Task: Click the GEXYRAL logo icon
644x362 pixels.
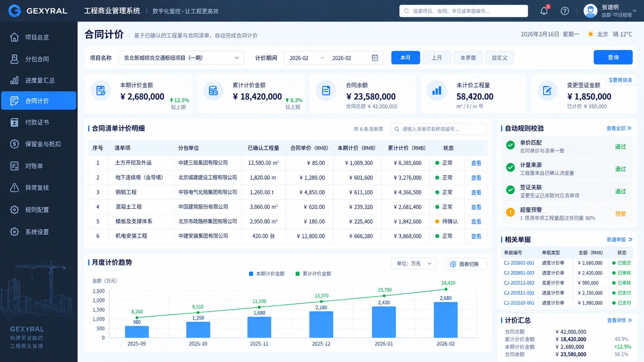Action: 15,11
